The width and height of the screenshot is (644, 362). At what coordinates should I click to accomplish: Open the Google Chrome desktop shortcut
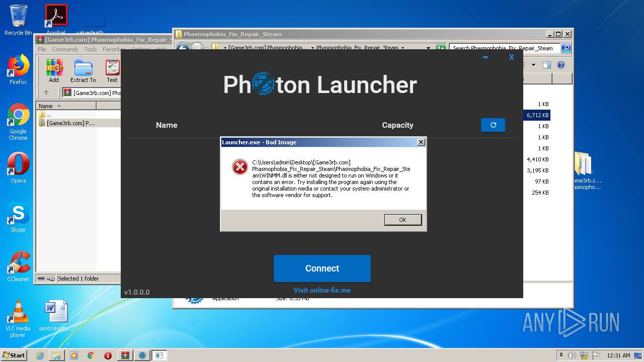18,122
